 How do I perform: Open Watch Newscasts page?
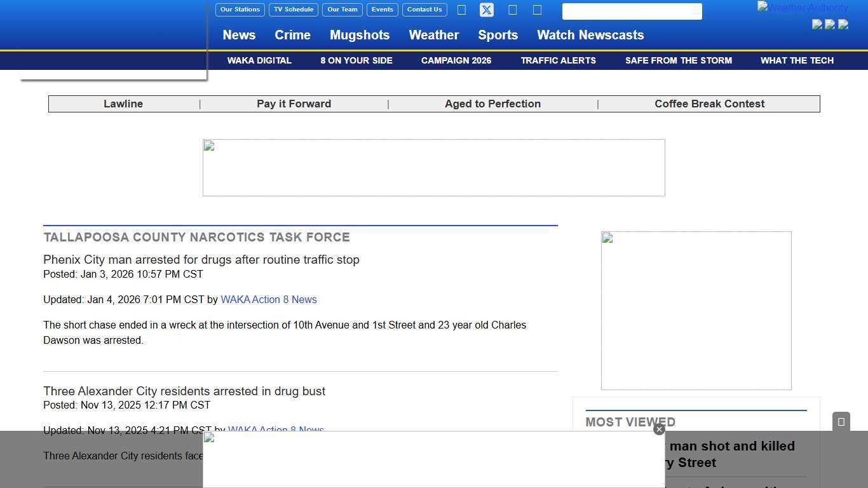click(x=590, y=35)
